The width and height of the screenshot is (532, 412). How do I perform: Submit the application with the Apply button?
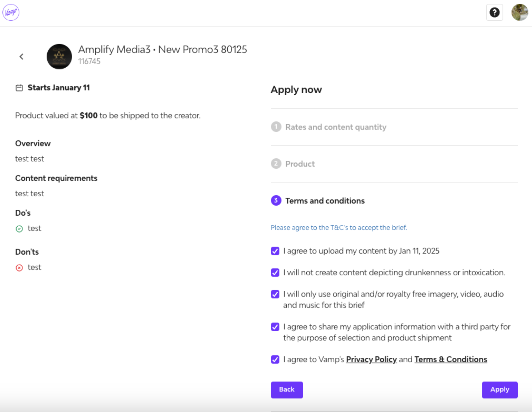(500, 390)
